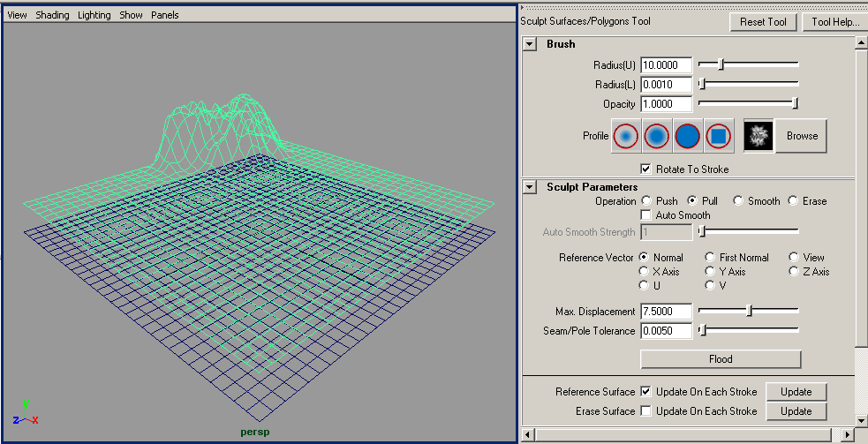Enable Erase Surface Update On Each Stroke
The width and height of the screenshot is (868, 444).
(646, 411)
